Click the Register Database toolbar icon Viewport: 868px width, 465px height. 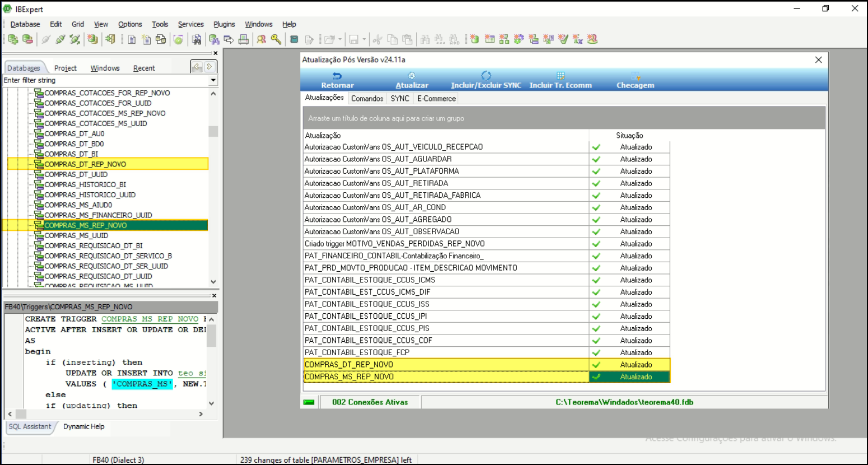12,39
